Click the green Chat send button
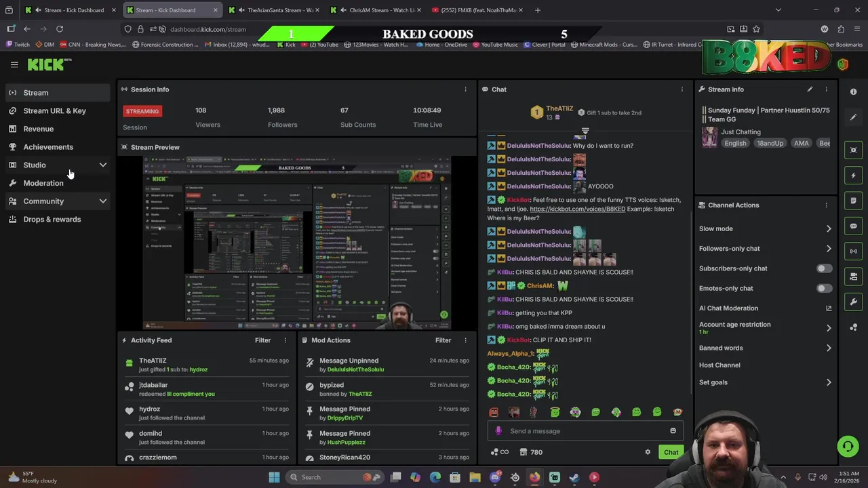868x488 pixels. pos(671,452)
